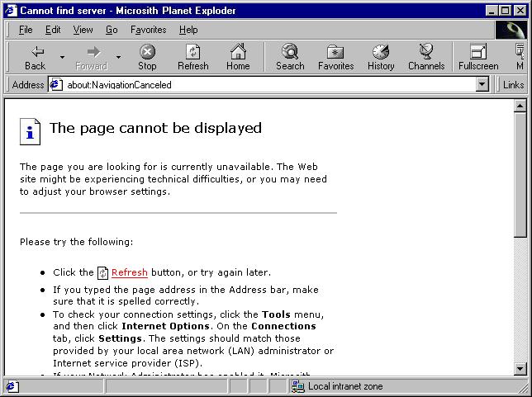
Task: Go back using the Back arrow button
Action: pos(36,57)
